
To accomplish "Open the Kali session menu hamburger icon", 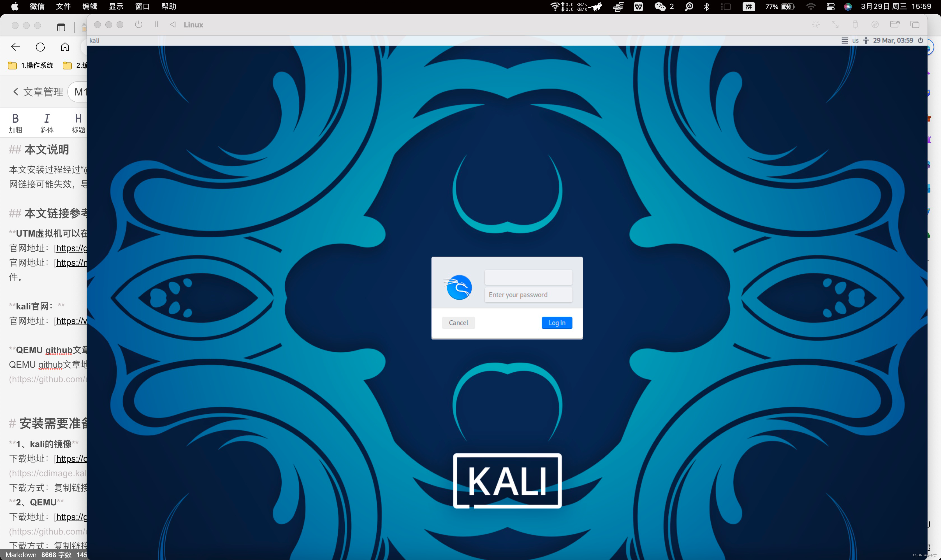I will coord(844,40).
